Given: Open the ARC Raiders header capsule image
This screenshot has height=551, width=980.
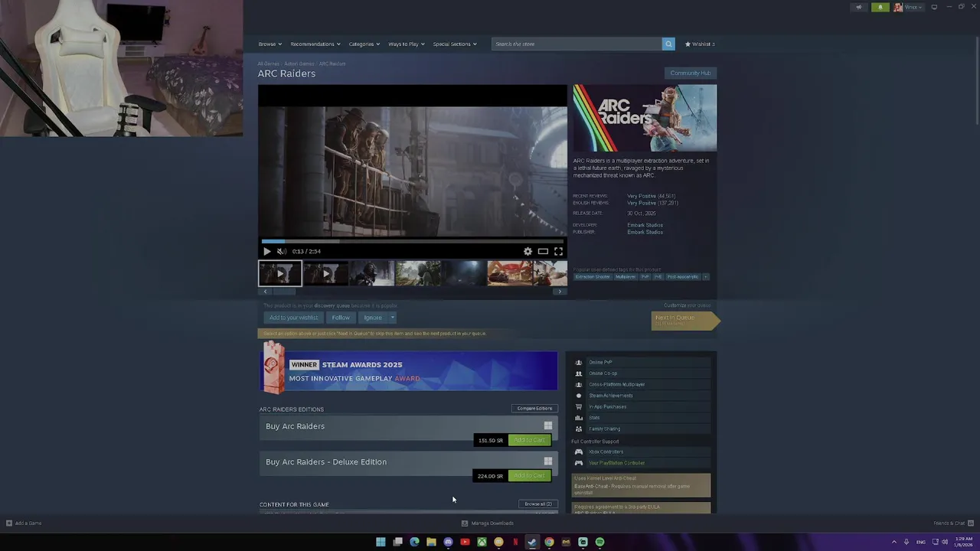Looking at the screenshot, I should tap(645, 118).
